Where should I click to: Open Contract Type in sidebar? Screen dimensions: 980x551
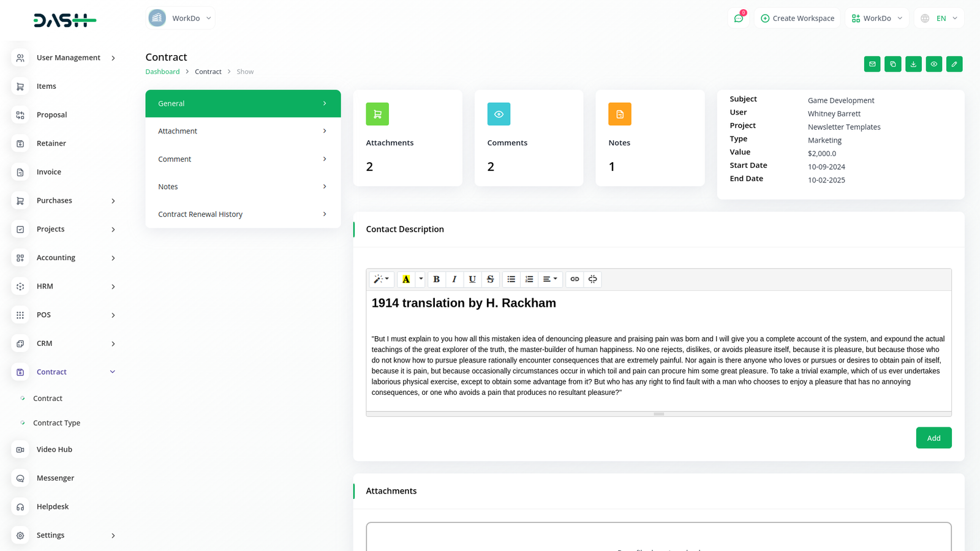point(56,423)
